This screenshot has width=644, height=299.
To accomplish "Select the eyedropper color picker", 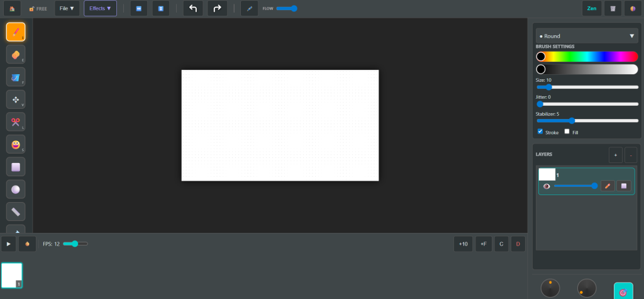I will (250, 9).
